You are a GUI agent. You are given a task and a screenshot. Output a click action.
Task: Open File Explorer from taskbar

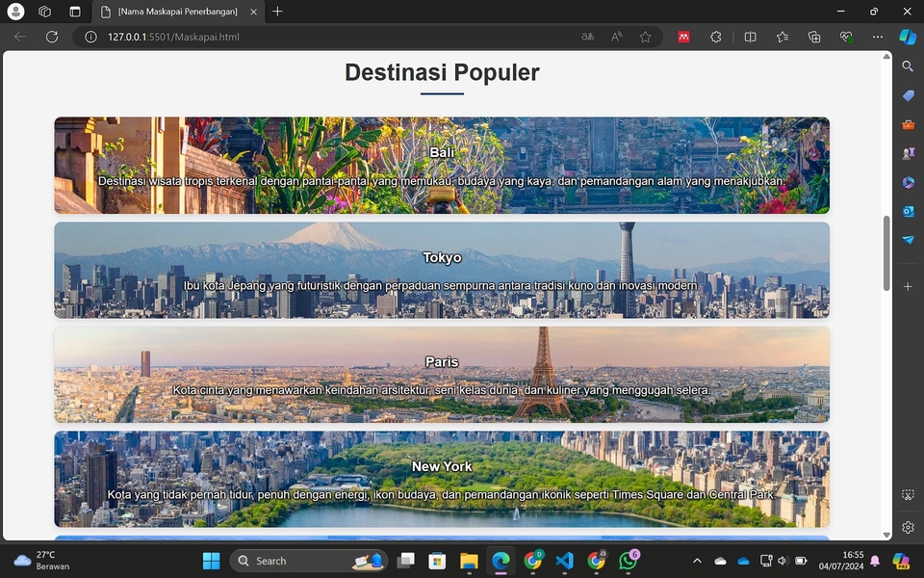pyautogui.click(x=469, y=561)
